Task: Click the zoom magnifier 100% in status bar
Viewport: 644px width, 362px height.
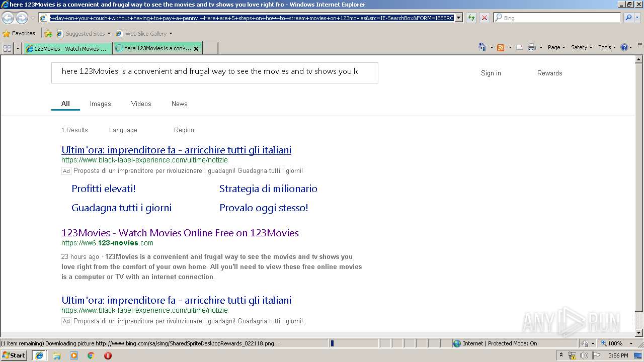Action: 612,343
